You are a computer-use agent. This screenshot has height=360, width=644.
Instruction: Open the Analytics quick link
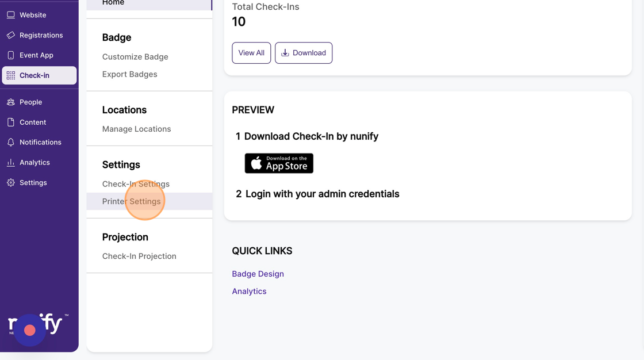coord(249,291)
